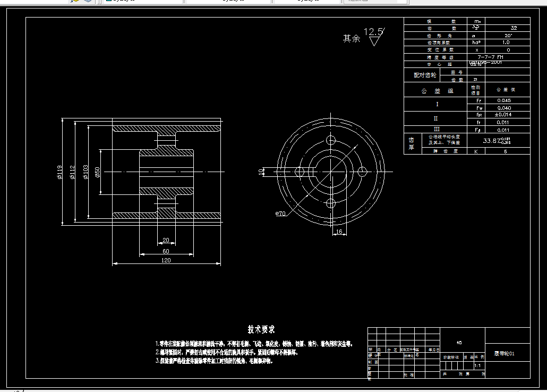Select the 12.5 roughness value
The width and height of the screenshot is (547, 392).
tap(373, 32)
